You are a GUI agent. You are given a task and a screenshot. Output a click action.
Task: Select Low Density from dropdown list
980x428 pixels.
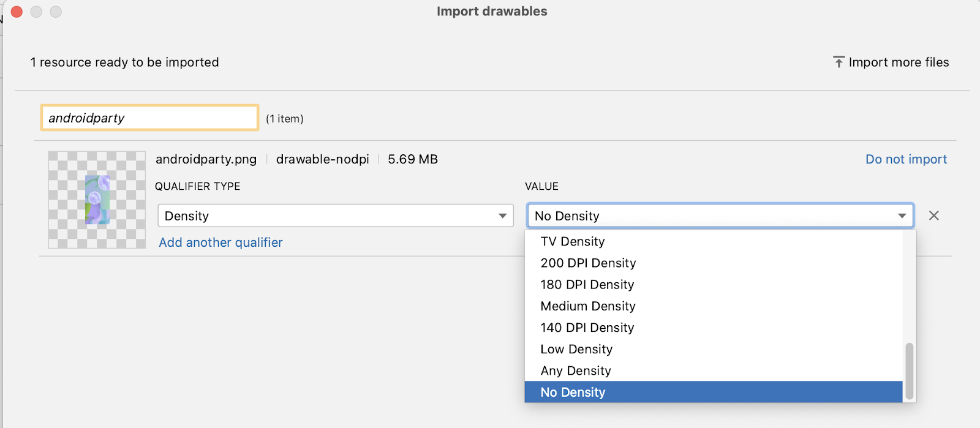576,349
